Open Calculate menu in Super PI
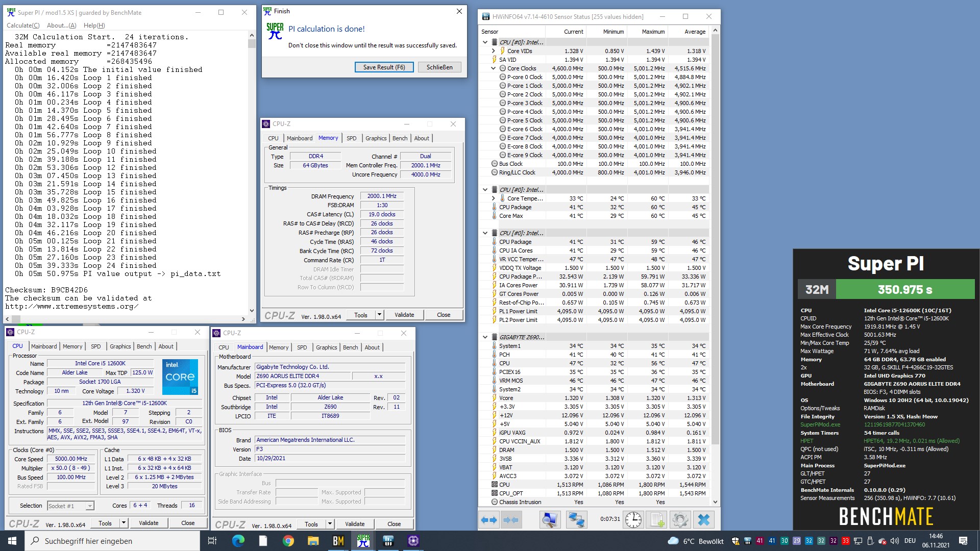The image size is (980, 551). click(x=23, y=26)
